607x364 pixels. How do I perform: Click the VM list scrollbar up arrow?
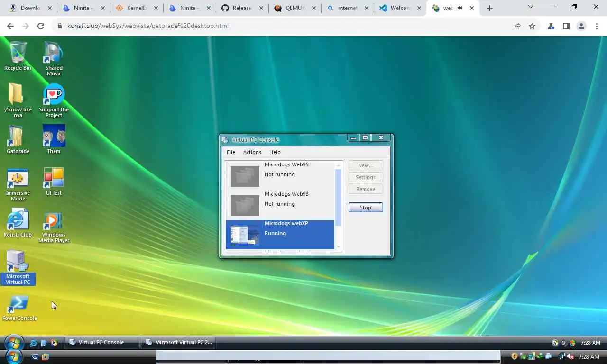click(339, 166)
